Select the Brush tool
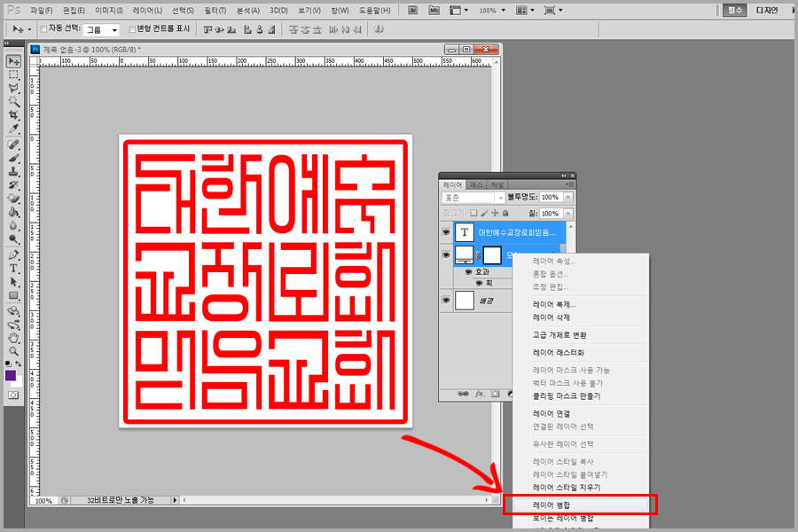The height and width of the screenshot is (532, 798). point(13,158)
